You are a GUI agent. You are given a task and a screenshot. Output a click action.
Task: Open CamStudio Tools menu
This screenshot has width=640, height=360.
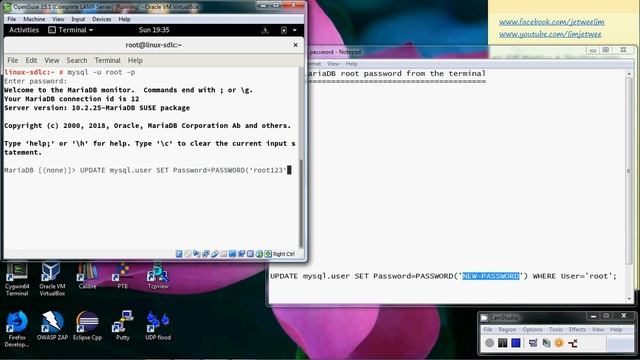(x=556, y=329)
